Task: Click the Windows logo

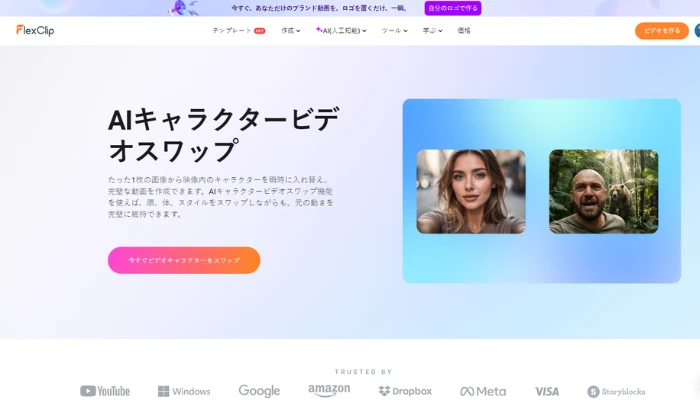Action: [184, 392]
